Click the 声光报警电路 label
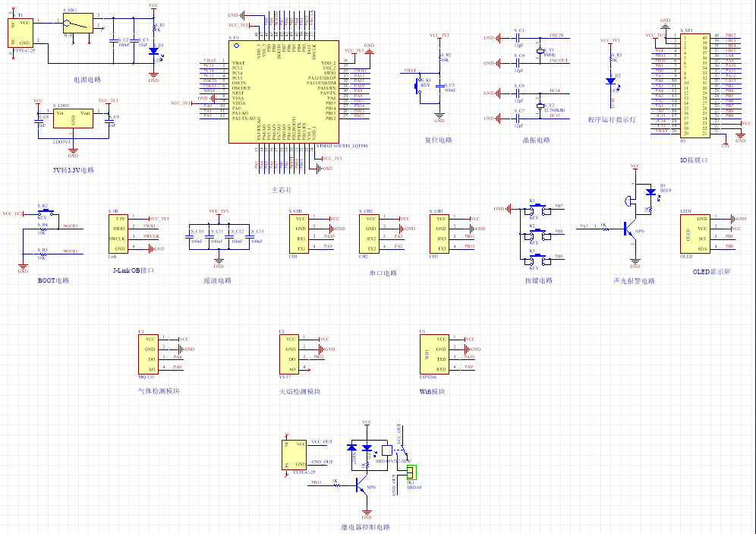 [634, 281]
